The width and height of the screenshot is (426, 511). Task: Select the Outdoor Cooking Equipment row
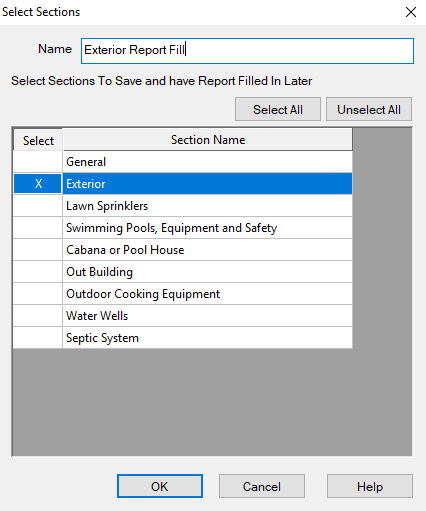[x=207, y=294]
